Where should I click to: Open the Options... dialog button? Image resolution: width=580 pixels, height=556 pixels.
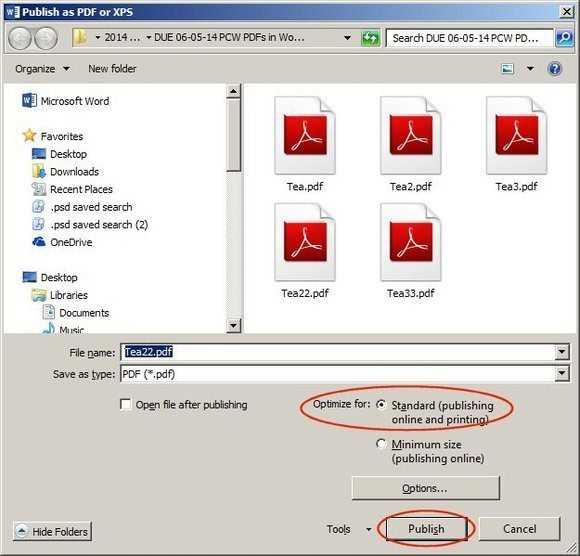coord(425,488)
